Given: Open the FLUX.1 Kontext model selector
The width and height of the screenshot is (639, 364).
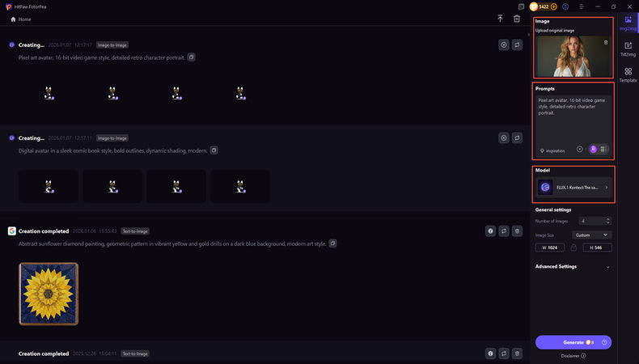Looking at the screenshot, I should click(x=573, y=187).
